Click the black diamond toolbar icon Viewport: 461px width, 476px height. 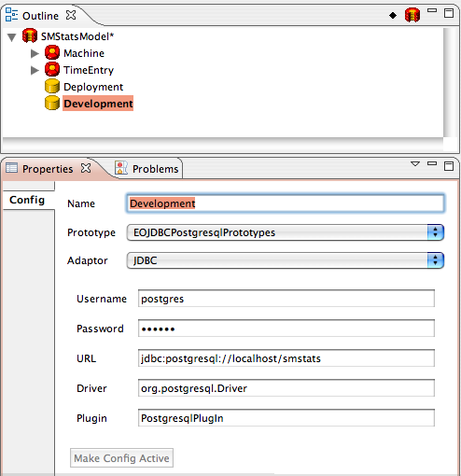click(393, 15)
